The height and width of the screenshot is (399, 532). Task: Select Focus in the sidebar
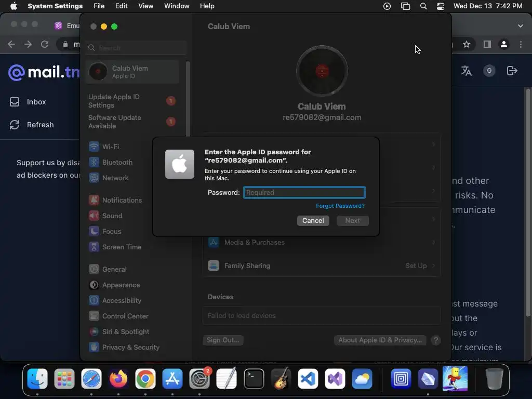105,231
